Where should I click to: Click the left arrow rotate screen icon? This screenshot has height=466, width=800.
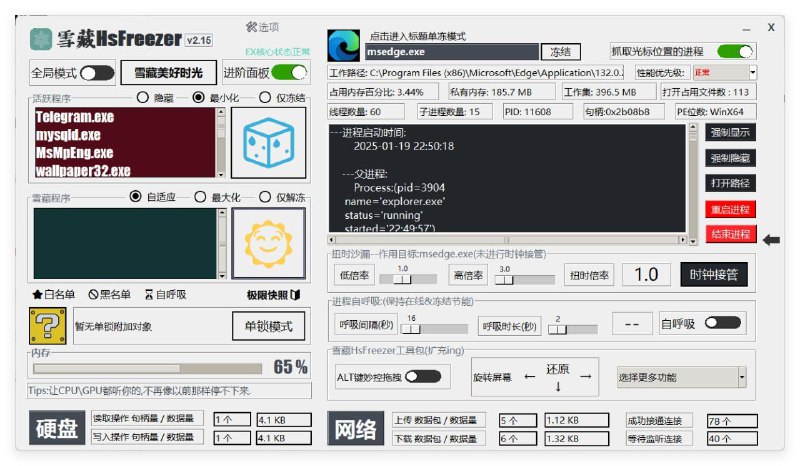click(529, 377)
